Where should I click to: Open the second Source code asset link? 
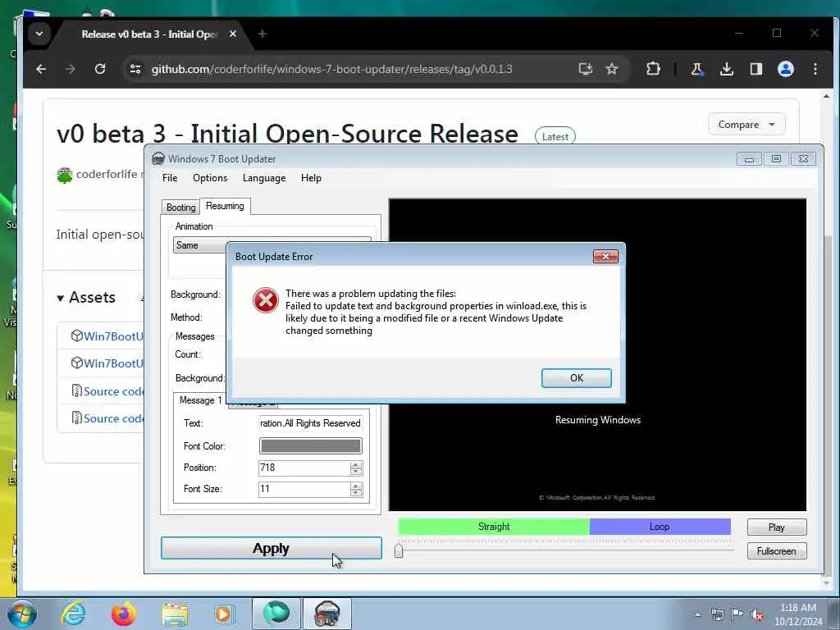(x=113, y=418)
